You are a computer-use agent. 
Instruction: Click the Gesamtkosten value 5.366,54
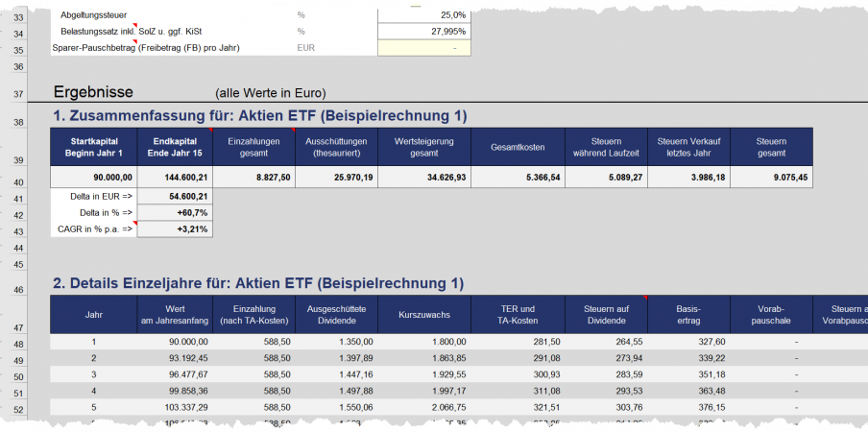pos(518,178)
